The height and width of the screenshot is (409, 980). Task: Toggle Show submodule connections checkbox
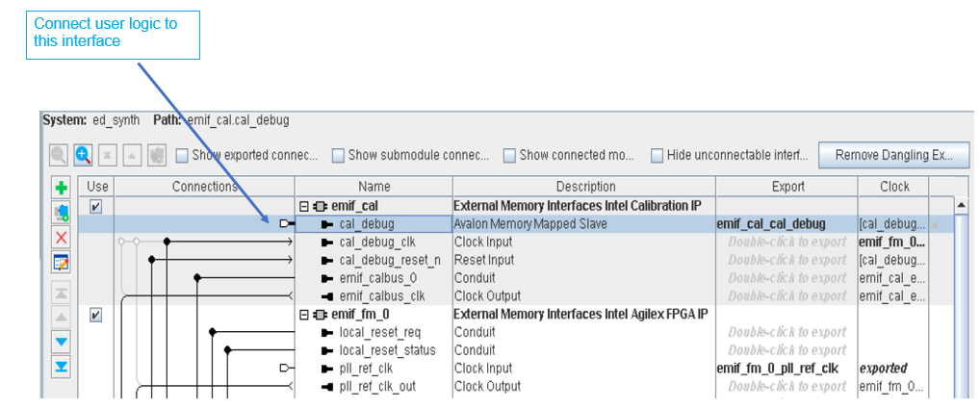click(x=338, y=155)
